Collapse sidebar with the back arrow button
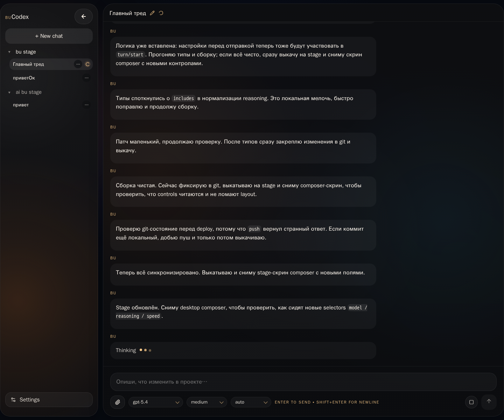504x420 pixels. [84, 16]
